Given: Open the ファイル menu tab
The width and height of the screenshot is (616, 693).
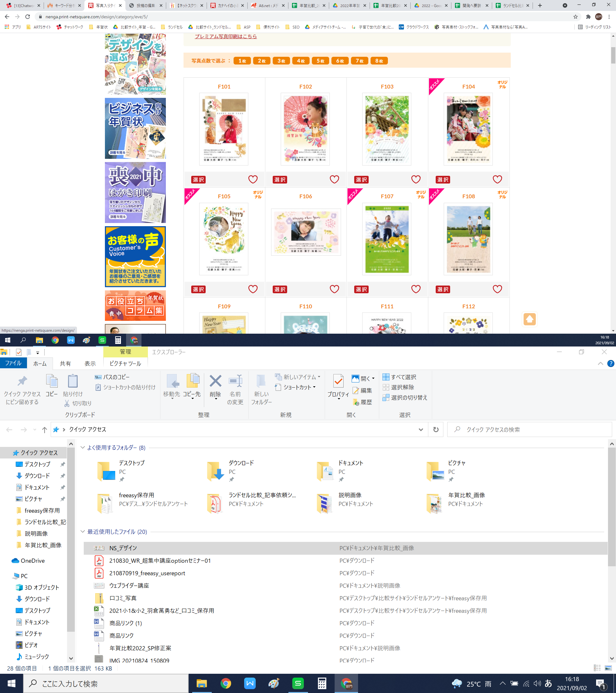Looking at the screenshot, I should pos(13,364).
